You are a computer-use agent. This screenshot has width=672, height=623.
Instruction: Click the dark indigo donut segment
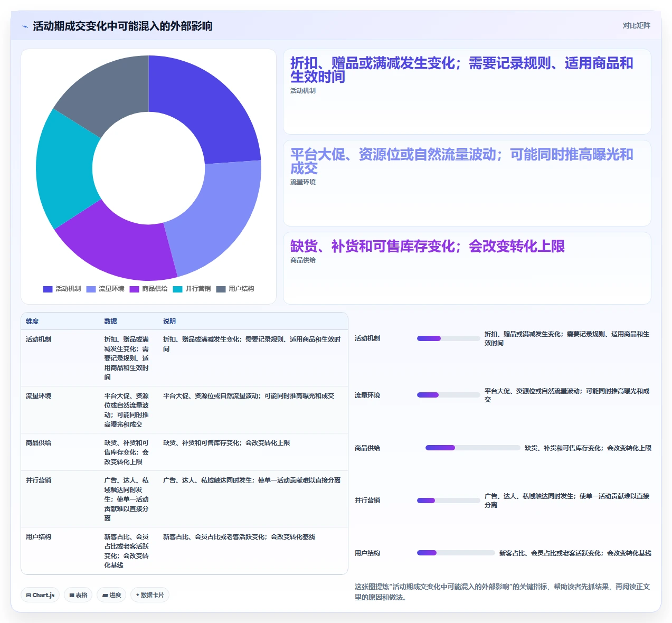pos(211,111)
